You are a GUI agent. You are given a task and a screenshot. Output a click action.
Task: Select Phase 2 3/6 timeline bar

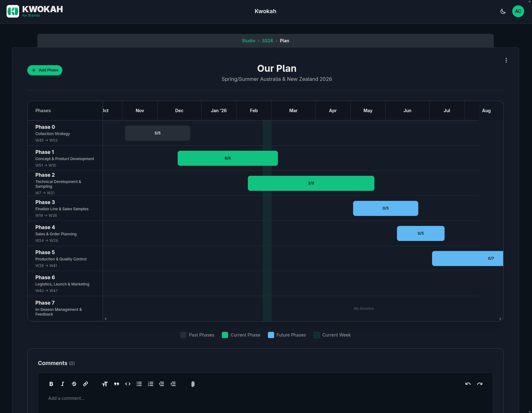[x=311, y=183]
